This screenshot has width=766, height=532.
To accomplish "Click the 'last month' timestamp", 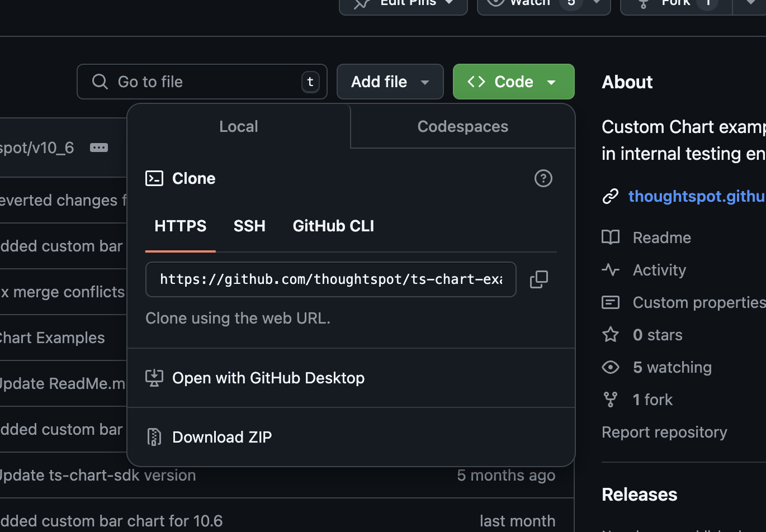I will click(x=518, y=521).
